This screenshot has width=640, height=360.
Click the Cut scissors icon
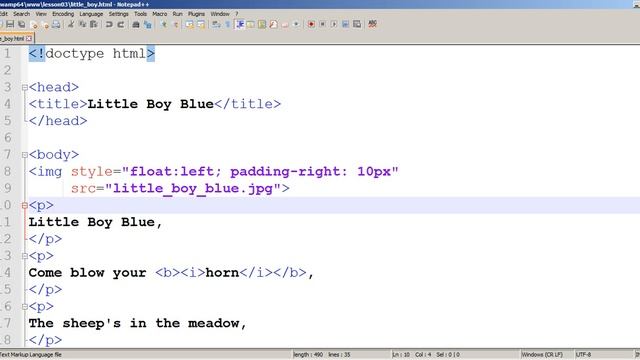(x=71, y=24)
